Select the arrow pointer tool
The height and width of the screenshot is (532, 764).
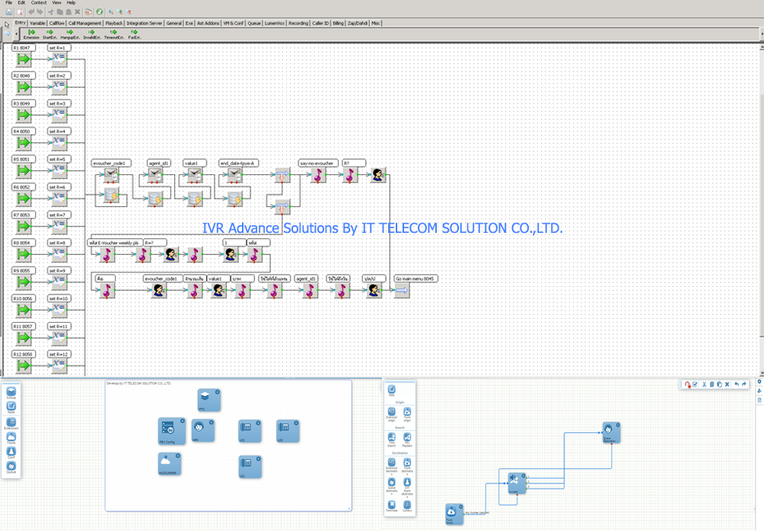pos(7,24)
